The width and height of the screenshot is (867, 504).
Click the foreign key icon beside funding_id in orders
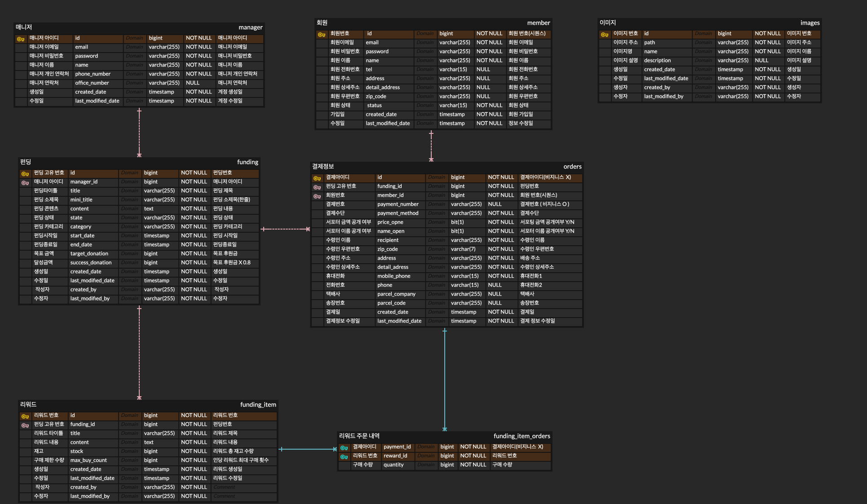[317, 187]
